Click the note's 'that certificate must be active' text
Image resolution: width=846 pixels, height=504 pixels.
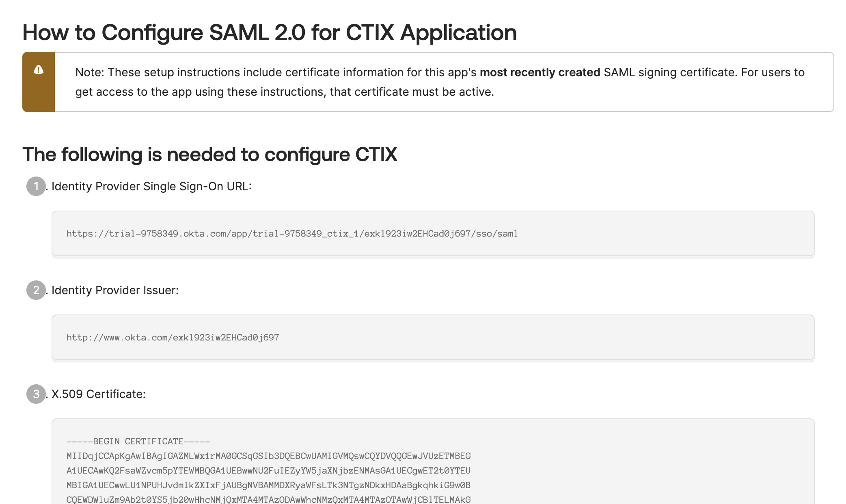point(412,92)
